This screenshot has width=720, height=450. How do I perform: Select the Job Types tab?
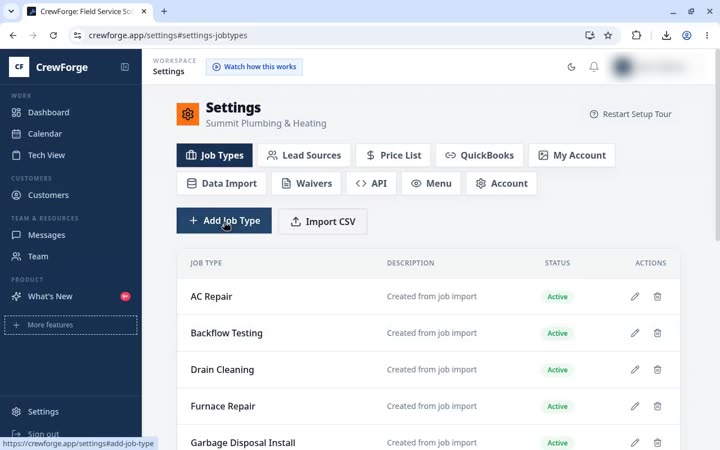[214, 155]
